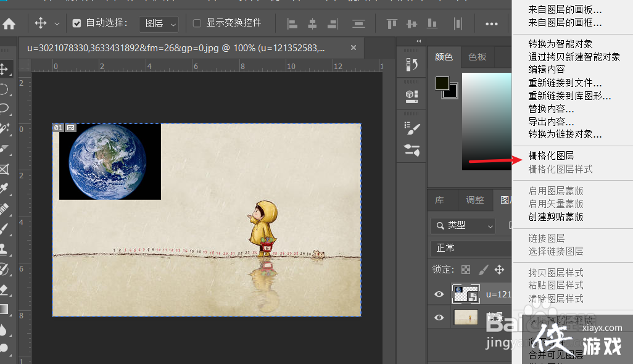Hide the u=121 layer eye icon
Image resolution: width=633 pixels, height=364 pixels.
(439, 294)
